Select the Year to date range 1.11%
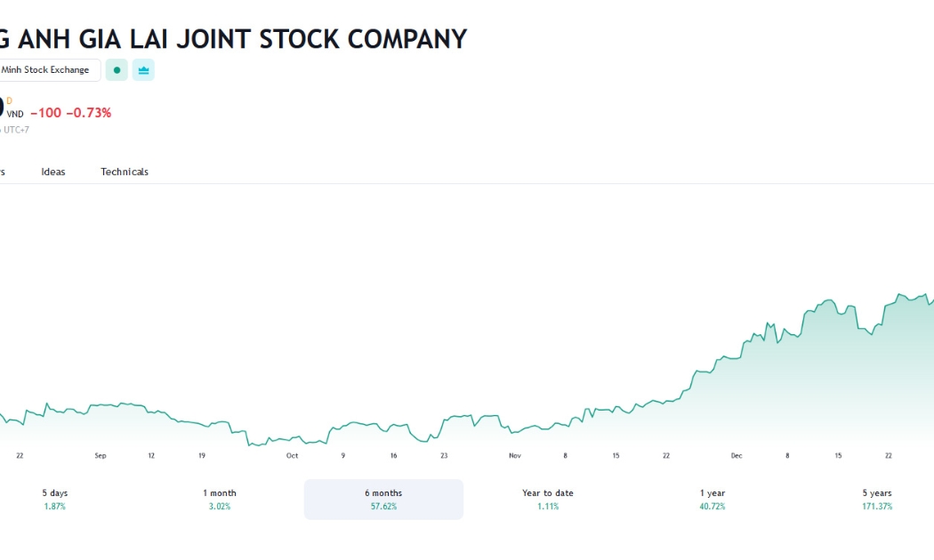Image resolution: width=934 pixels, height=560 pixels. (548, 500)
